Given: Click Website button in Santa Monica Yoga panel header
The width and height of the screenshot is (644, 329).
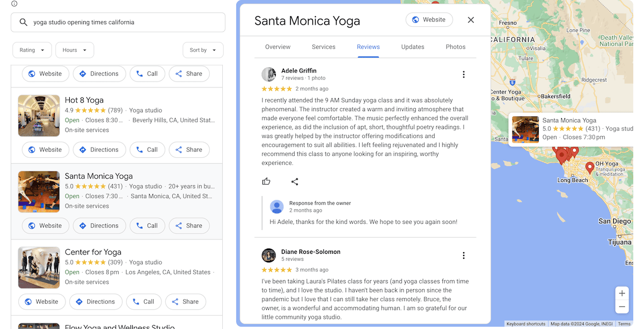Looking at the screenshot, I should point(429,20).
